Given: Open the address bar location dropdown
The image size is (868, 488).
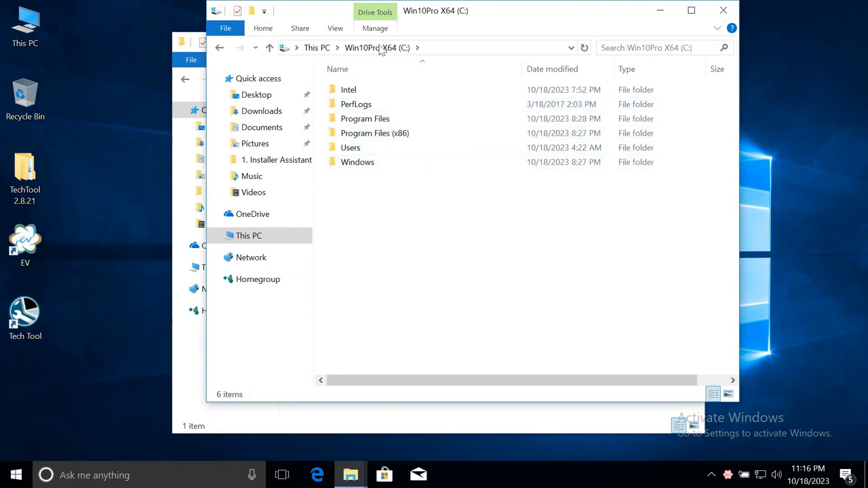Looking at the screenshot, I should (x=571, y=47).
